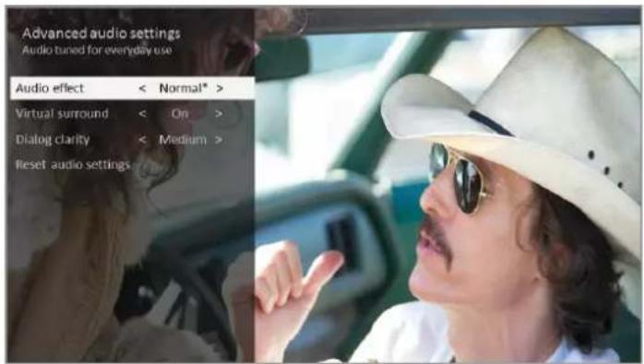Choose Reset audio settings

(x=73, y=165)
